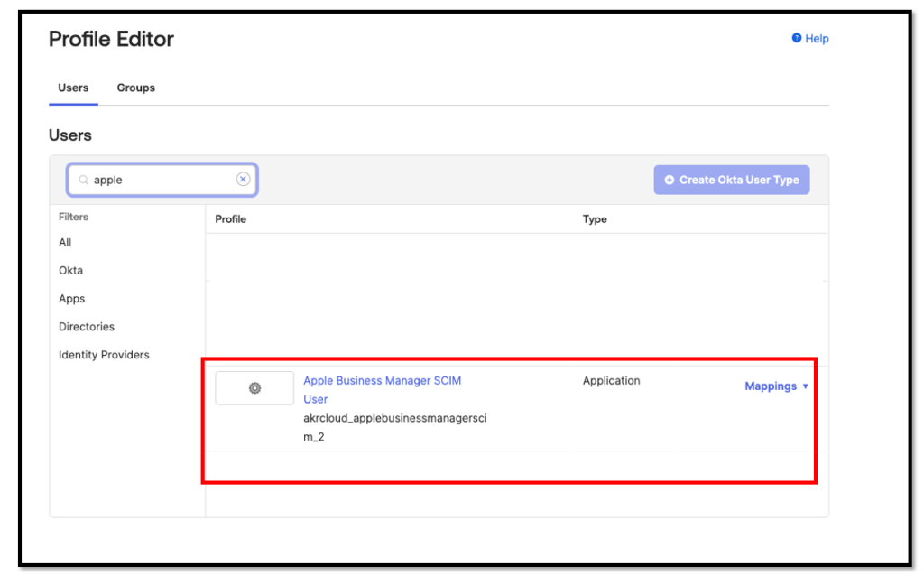
Task: Click the gear icon beside Apple Business Manager
Action: (254, 388)
